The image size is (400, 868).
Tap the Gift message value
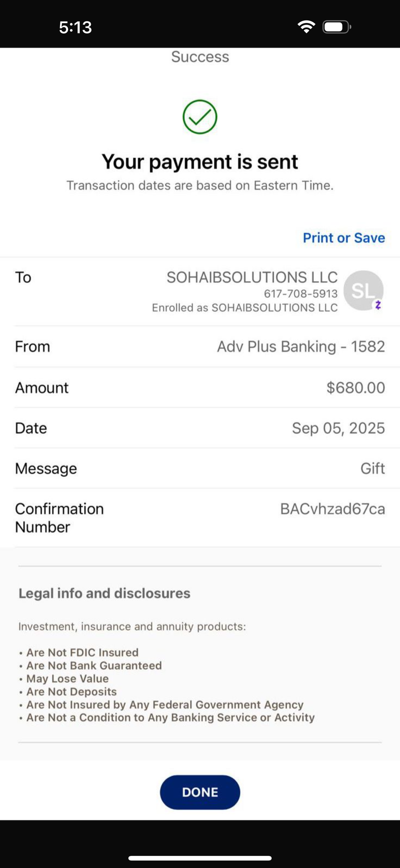tap(373, 469)
